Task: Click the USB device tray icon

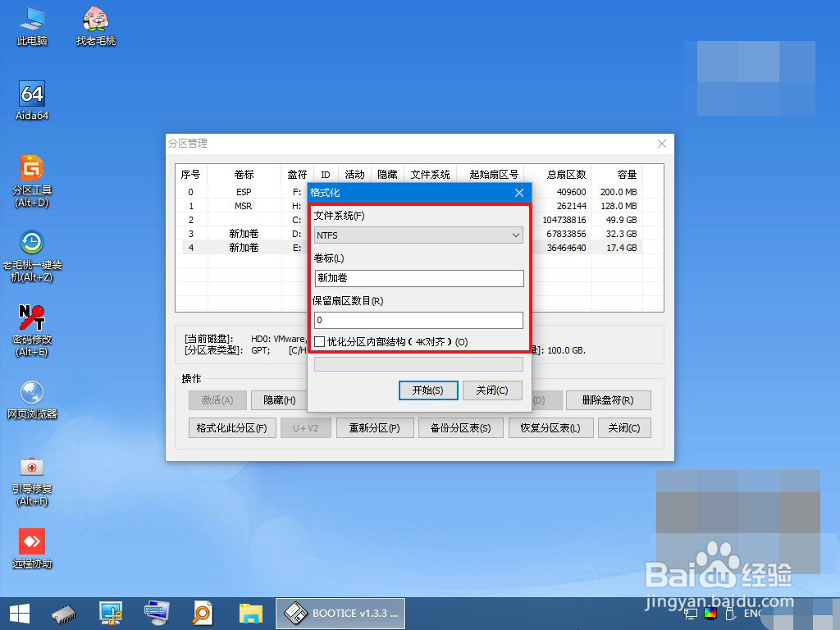Action: (729, 614)
